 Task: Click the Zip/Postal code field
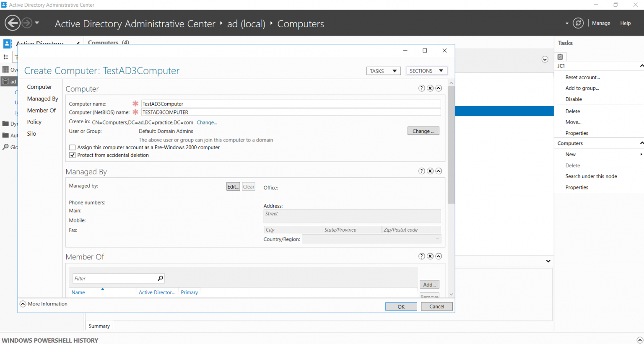point(411,230)
